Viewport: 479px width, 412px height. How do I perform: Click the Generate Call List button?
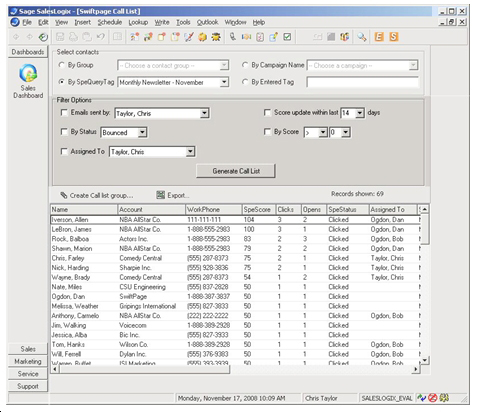tap(236, 171)
